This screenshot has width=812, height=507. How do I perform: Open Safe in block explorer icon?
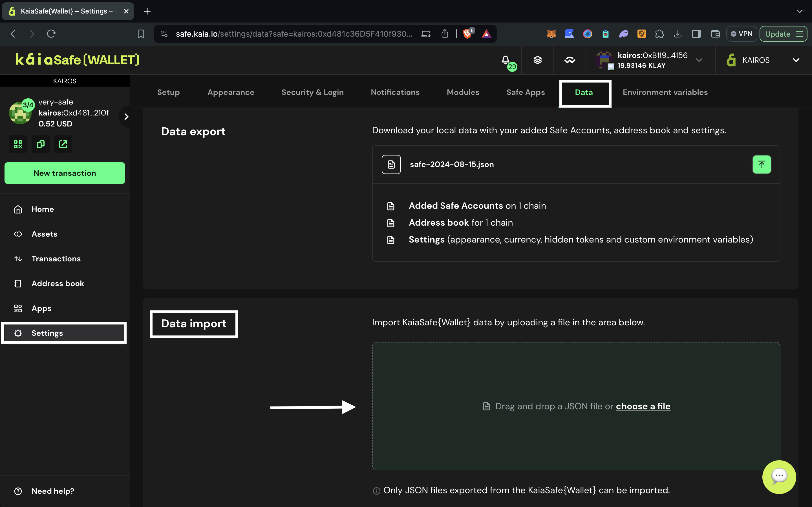click(63, 144)
